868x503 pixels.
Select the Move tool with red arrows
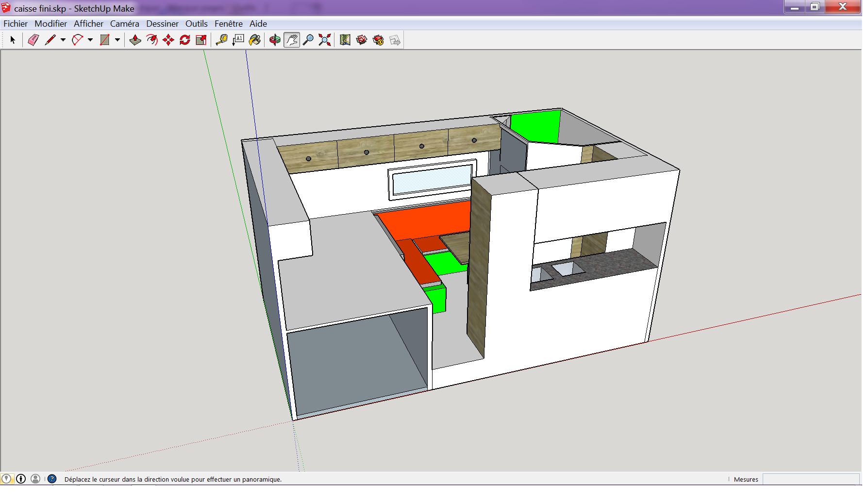coord(168,40)
